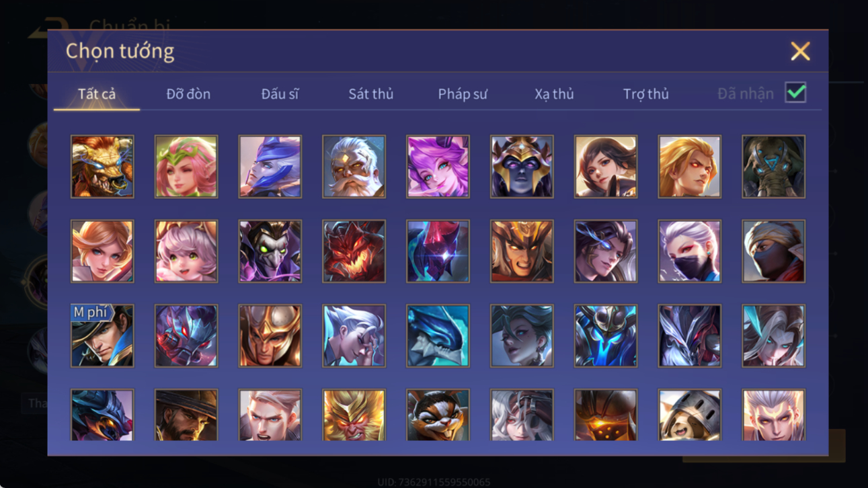Pick the pink-haired elf hero with green crown

coord(186,167)
